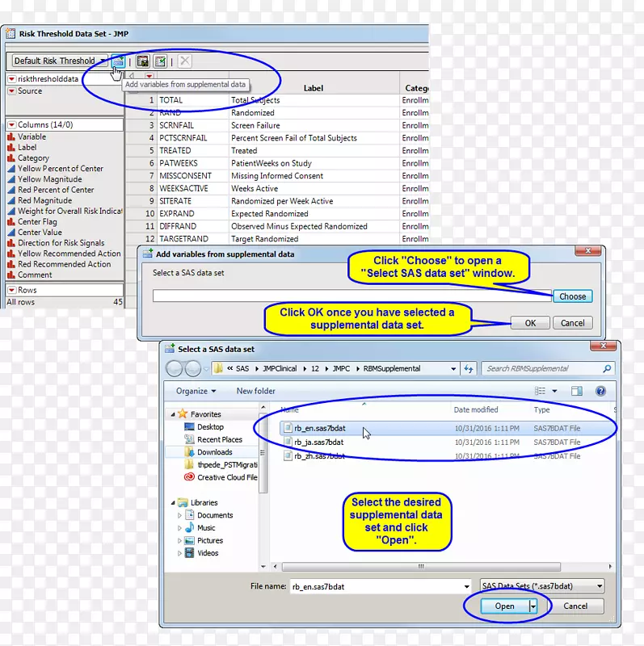The width and height of the screenshot is (644, 646).
Task: Open the Columns (14/0) red triangle menu
Action: tap(11, 125)
